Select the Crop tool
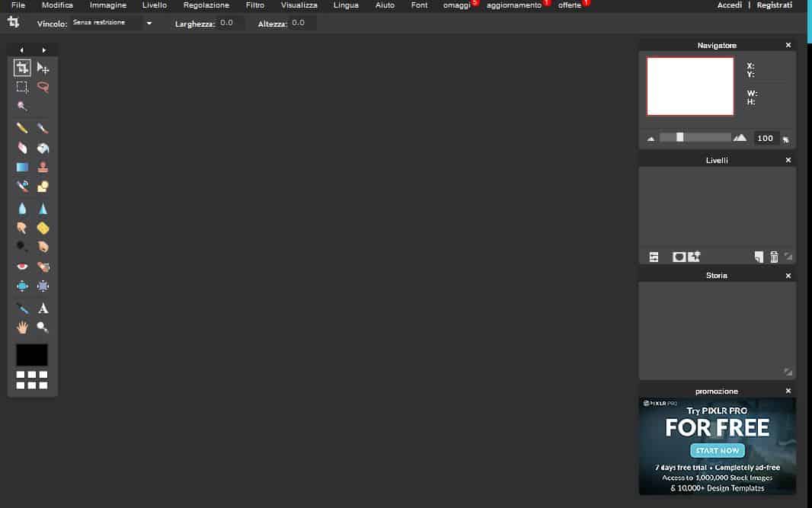Image resolution: width=812 pixels, height=508 pixels. 22,68
